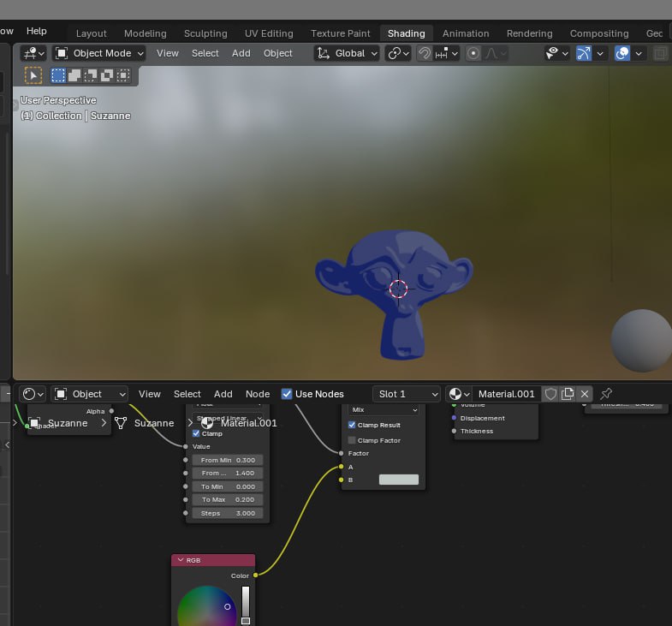This screenshot has width=672, height=626.
Task: Enable the Clamp Factor checkbox
Action: pyautogui.click(x=351, y=440)
